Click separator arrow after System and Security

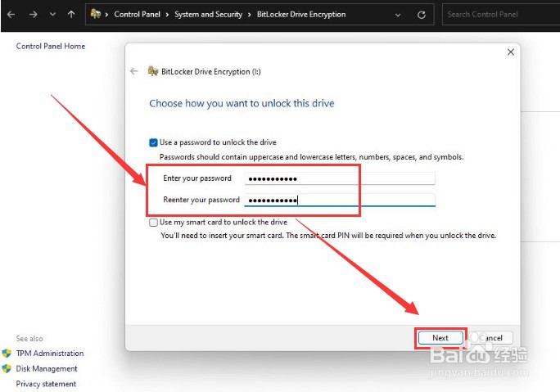[x=249, y=15]
